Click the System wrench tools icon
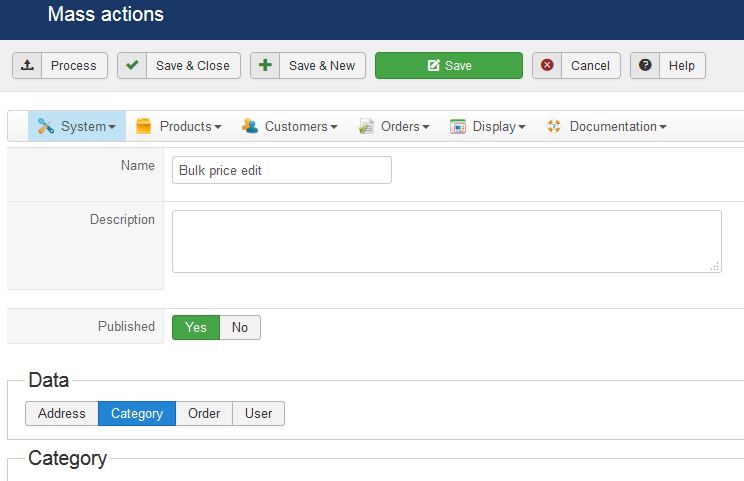Viewport: 744px width, 481px height. (45, 127)
